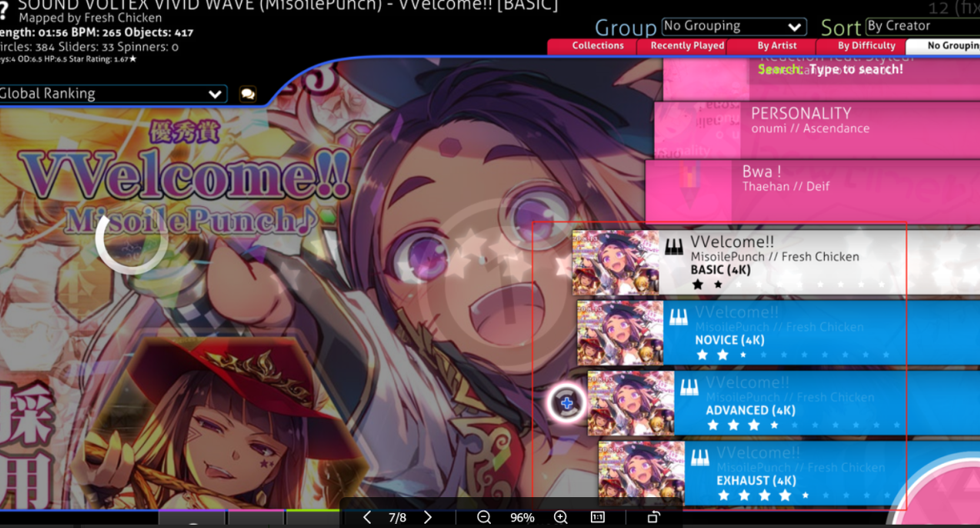Click the mania keys icon on ADVANCED (4K)
The image size is (980, 528).
click(689, 388)
